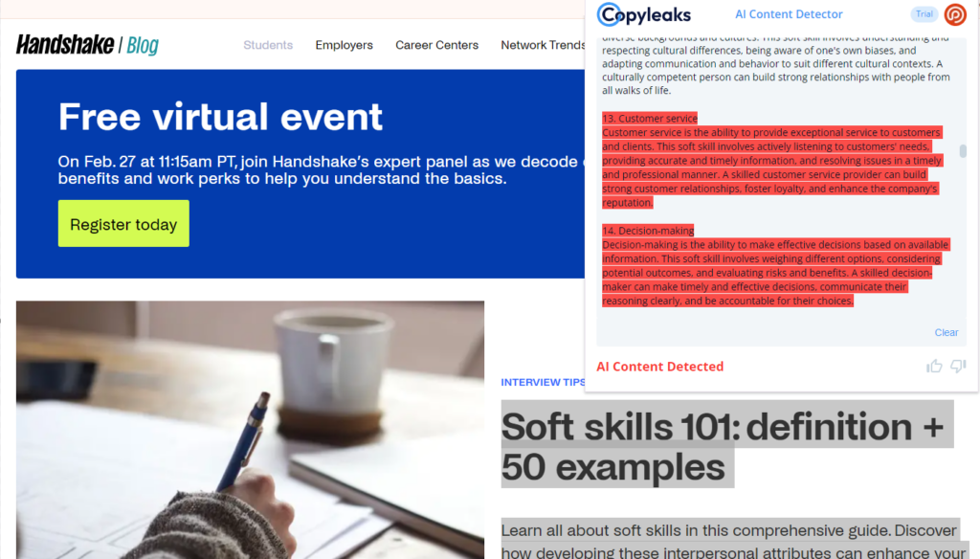Click the thumbs down feedback icon

(958, 366)
